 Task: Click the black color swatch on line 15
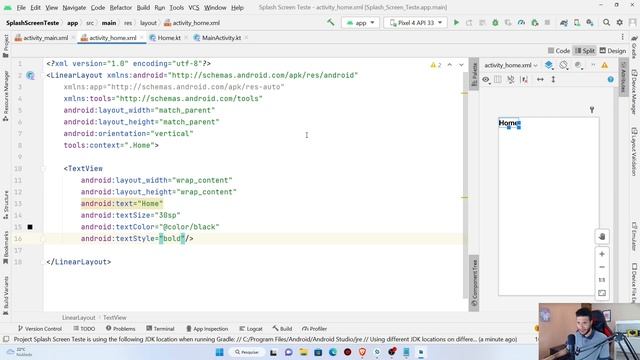[x=30, y=227]
